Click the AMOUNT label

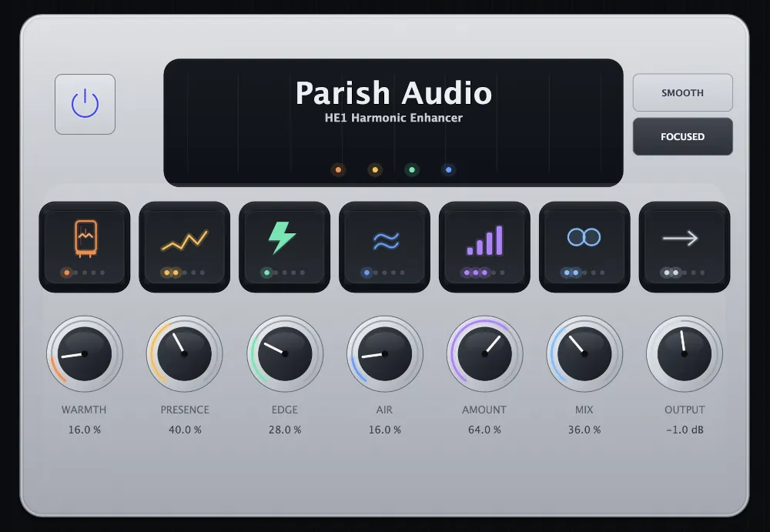coord(484,410)
